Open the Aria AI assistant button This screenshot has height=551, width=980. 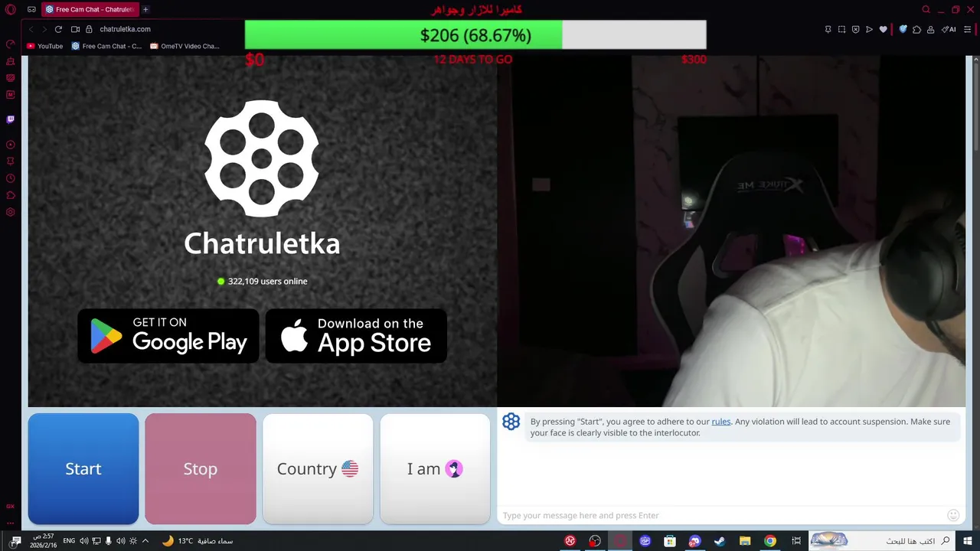click(949, 30)
